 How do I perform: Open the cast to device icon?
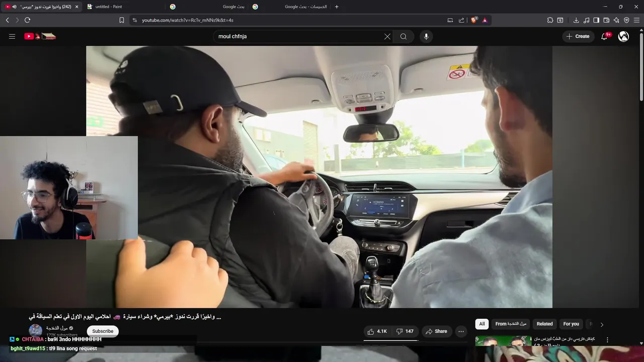click(450, 20)
